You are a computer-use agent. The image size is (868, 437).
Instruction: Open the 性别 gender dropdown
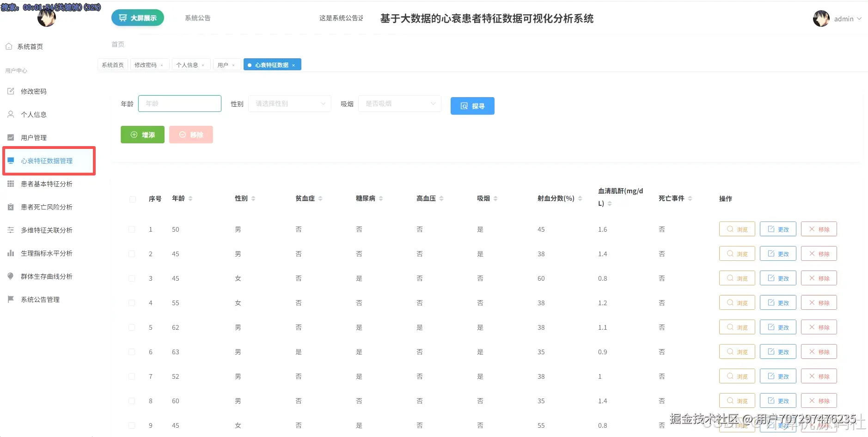coord(289,104)
